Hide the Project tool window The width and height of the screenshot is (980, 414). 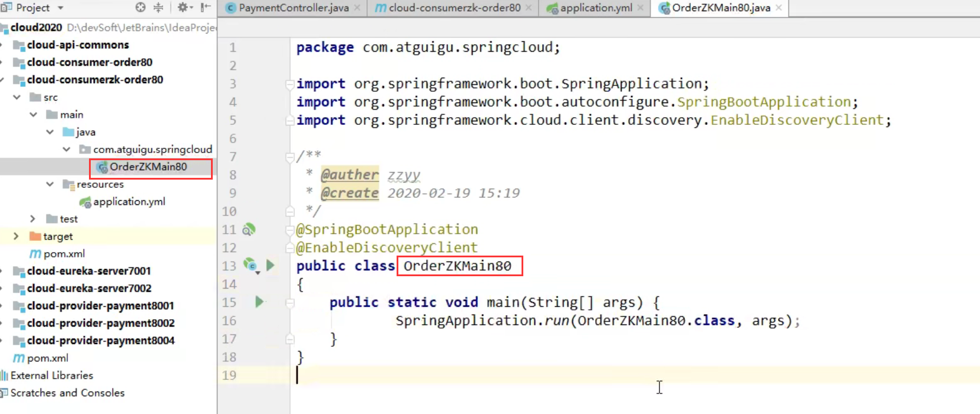[205, 8]
